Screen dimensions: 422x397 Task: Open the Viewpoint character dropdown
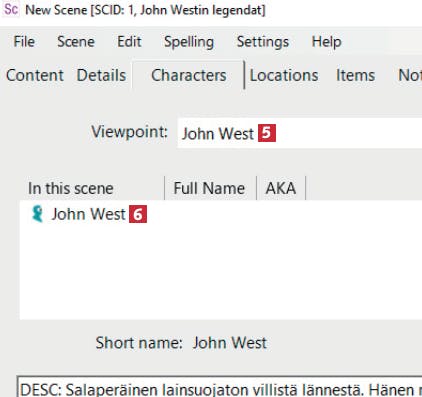pos(300,133)
